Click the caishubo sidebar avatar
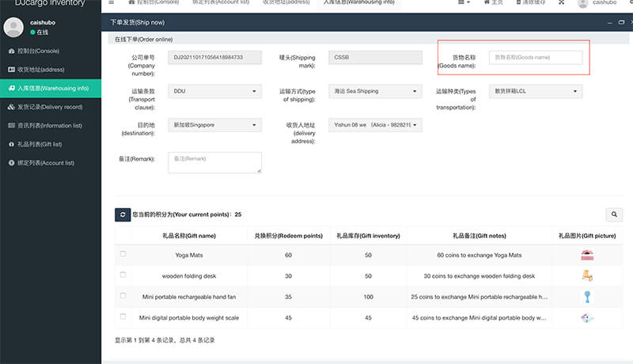The image size is (633, 364). coord(13,27)
